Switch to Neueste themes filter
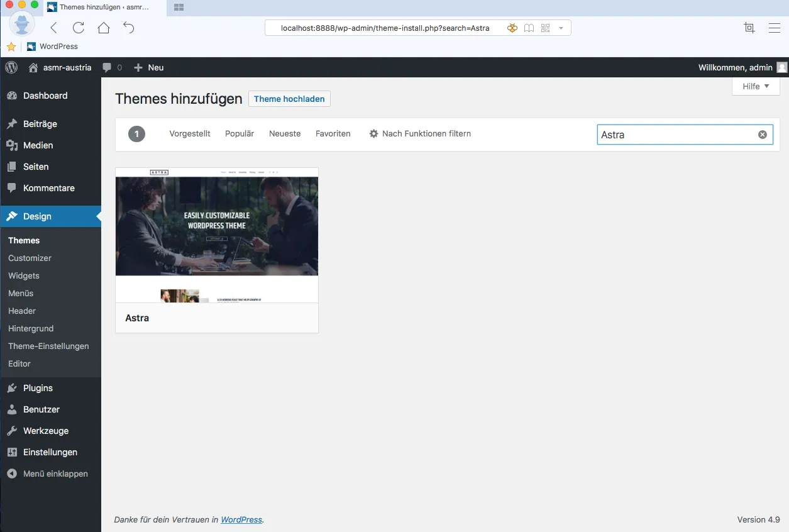 click(x=285, y=133)
